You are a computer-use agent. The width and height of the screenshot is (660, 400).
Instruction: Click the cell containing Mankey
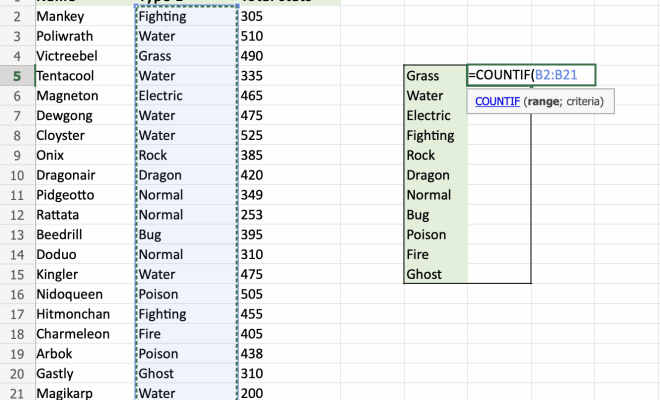[x=82, y=17]
